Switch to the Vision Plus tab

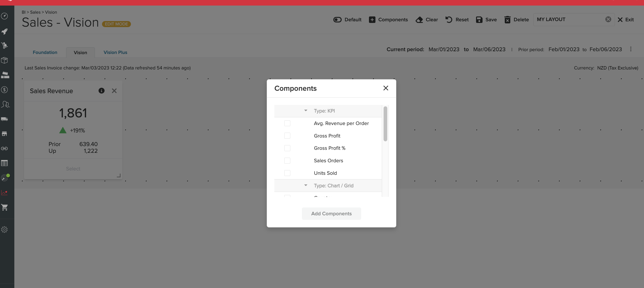point(115,52)
